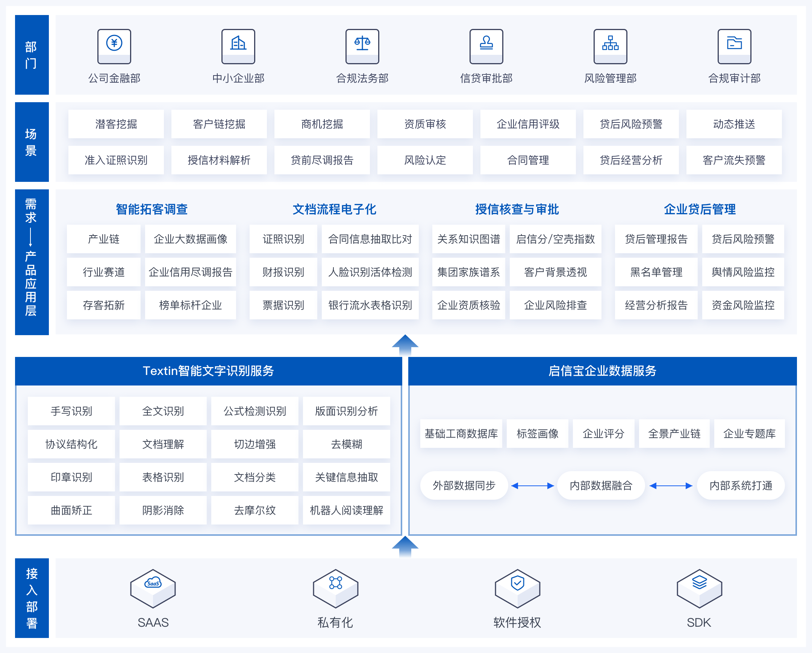This screenshot has height=653, width=812.
Task: Click the 贷前尽调报告 box
Action: 322,160
